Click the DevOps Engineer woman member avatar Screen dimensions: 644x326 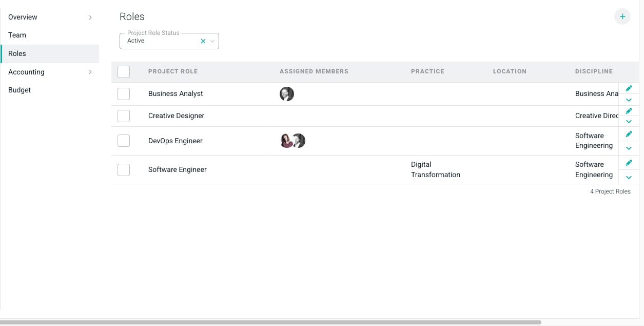(286, 141)
